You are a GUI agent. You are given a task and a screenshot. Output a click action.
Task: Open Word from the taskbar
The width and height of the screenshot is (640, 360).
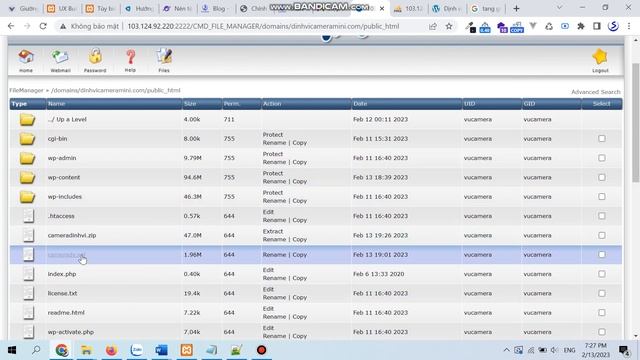pos(161,350)
